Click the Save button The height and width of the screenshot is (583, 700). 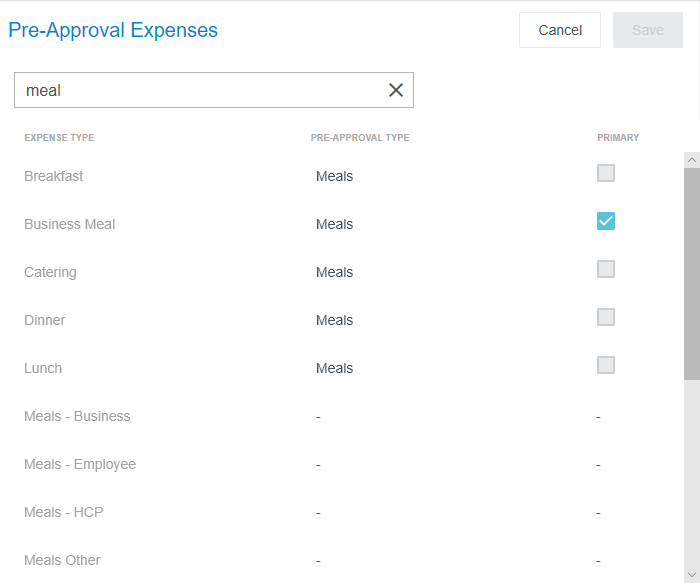tap(647, 30)
